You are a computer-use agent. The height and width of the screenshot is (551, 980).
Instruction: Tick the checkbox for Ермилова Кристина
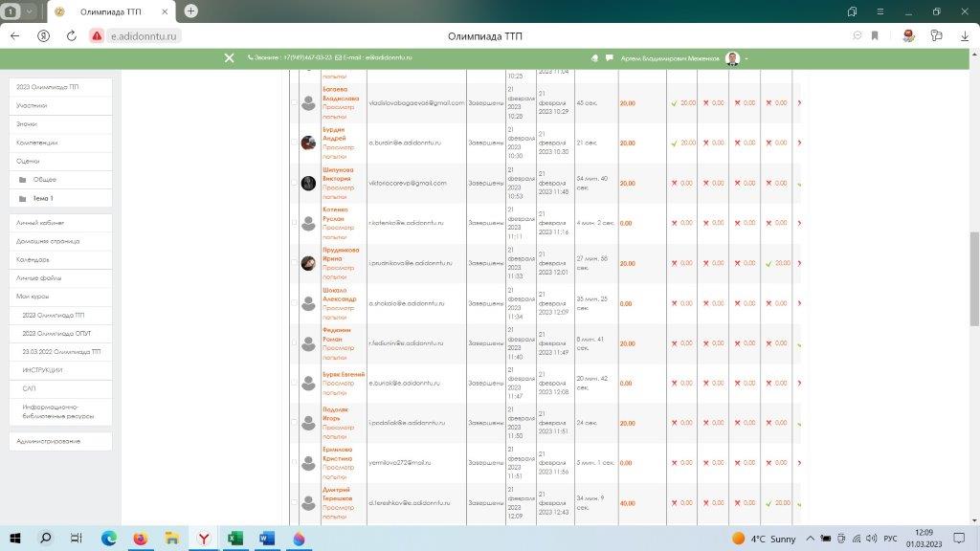tap(295, 462)
